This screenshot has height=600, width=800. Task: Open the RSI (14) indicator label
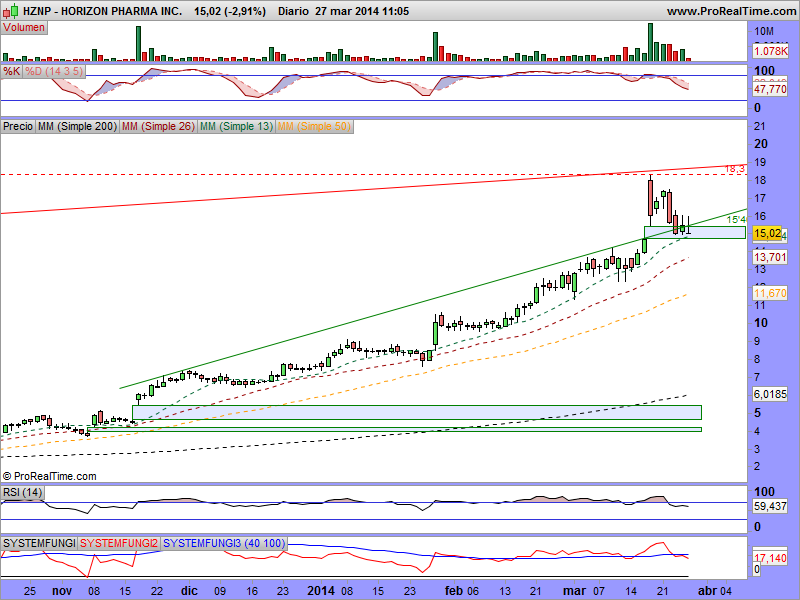[22, 492]
